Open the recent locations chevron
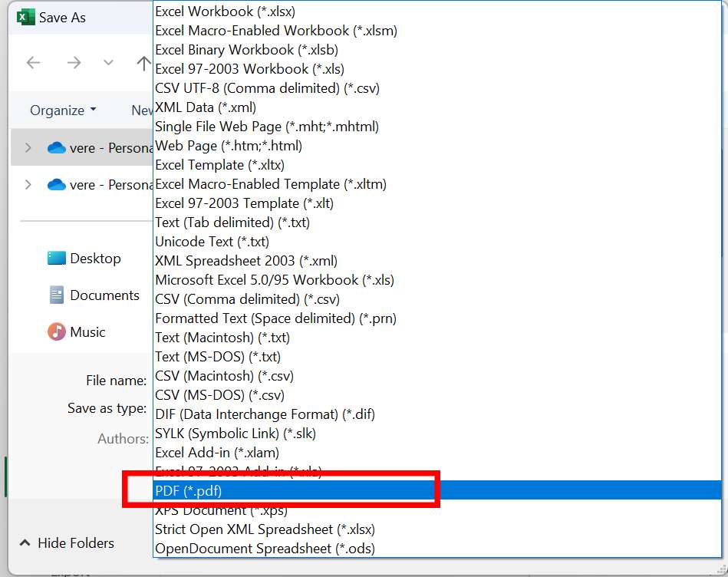Screen dimensions: 728x577 tap(108, 62)
